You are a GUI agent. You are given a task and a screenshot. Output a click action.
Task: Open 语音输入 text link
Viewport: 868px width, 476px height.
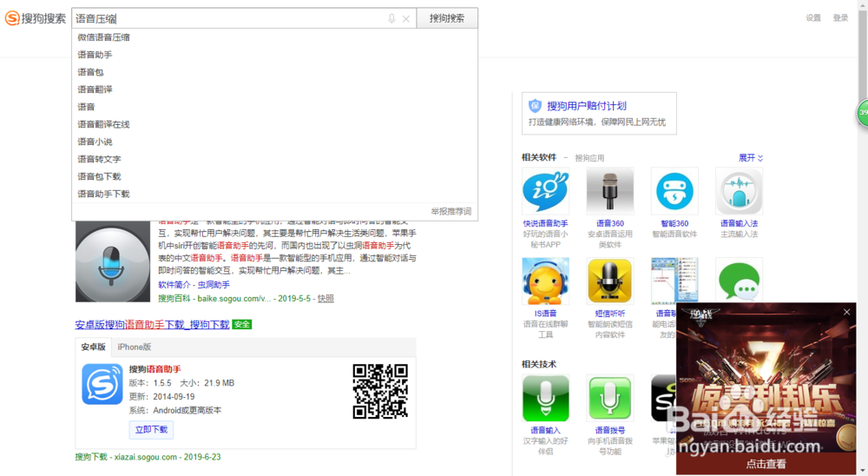pos(545,430)
